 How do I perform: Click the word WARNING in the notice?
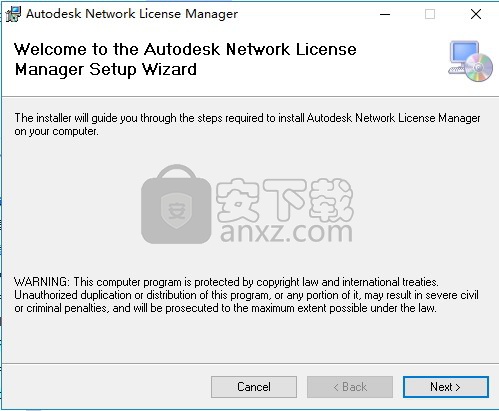42,282
